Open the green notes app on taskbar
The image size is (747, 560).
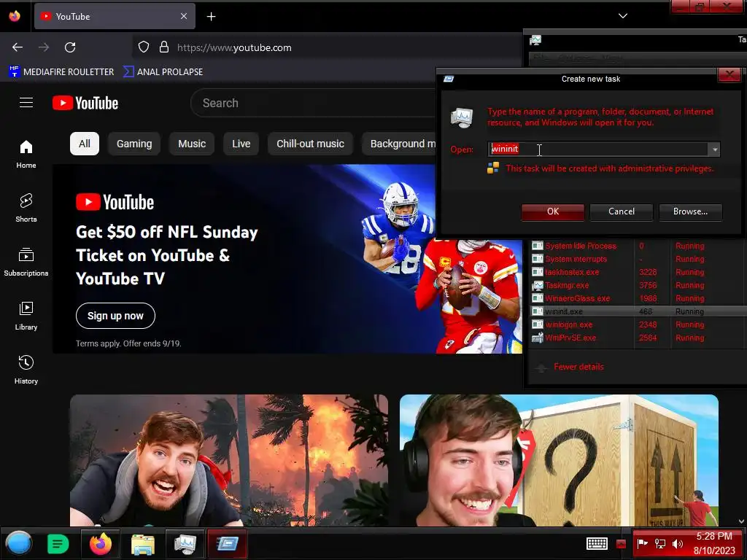pyautogui.click(x=58, y=544)
